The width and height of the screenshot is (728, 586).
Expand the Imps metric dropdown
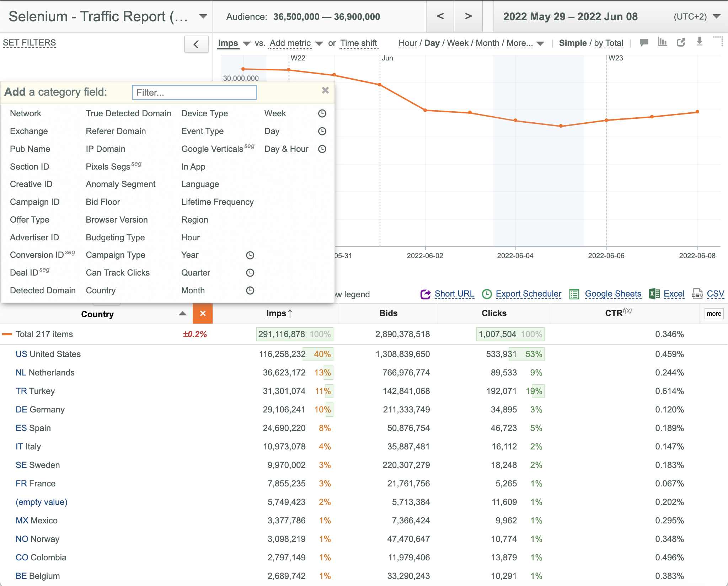246,43
